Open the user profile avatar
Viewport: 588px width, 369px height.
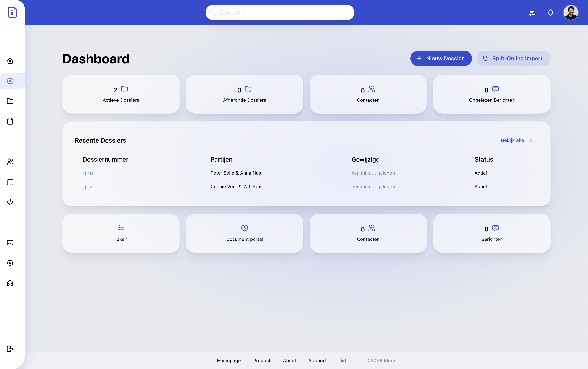pyautogui.click(x=570, y=12)
